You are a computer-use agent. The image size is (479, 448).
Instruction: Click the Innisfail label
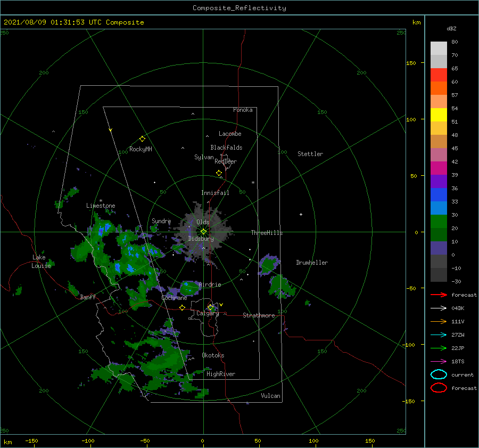coord(215,193)
